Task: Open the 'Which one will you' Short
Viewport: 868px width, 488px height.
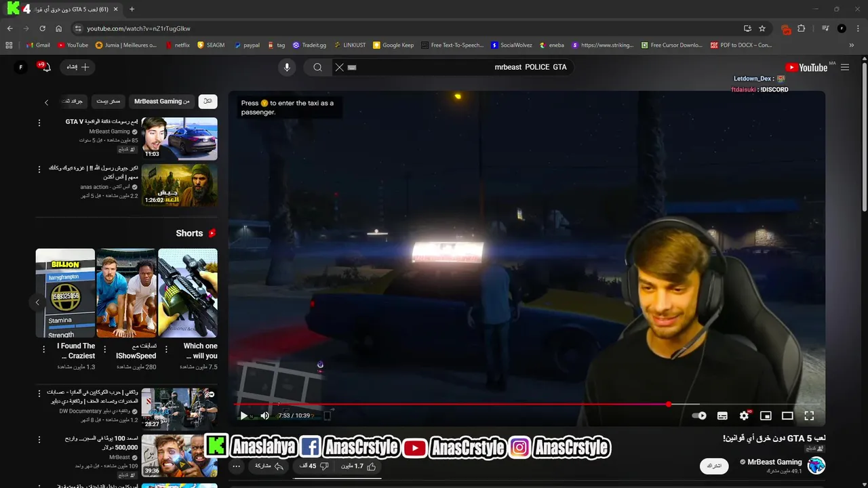Action: coord(188,293)
